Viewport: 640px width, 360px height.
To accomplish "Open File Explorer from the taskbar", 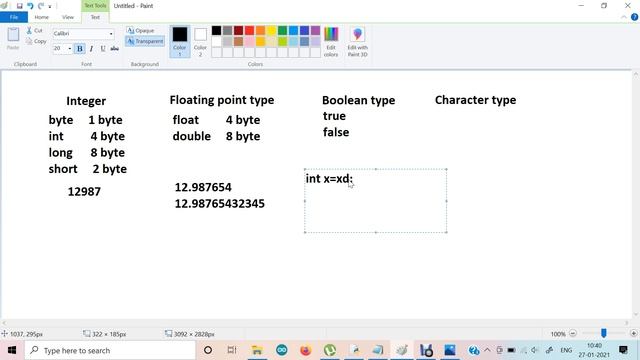I will click(x=257, y=350).
